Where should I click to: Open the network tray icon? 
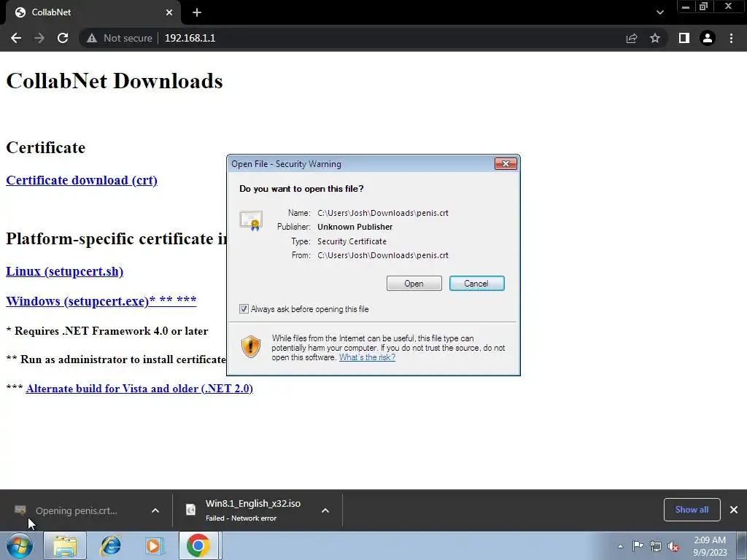pyautogui.click(x=656, y=546)
